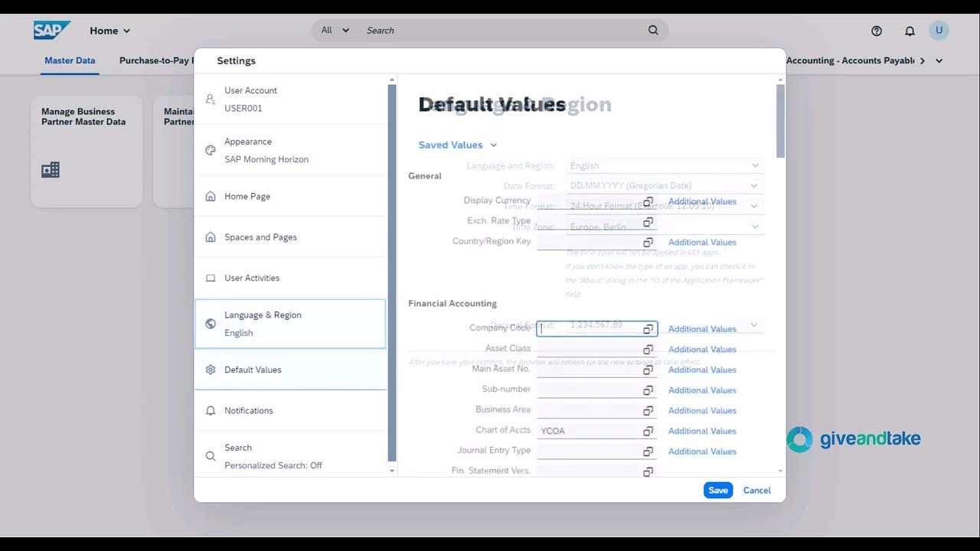980x551 pixels.
Task: Expand the tabs overflow chevron
Action: click(939, 60)
